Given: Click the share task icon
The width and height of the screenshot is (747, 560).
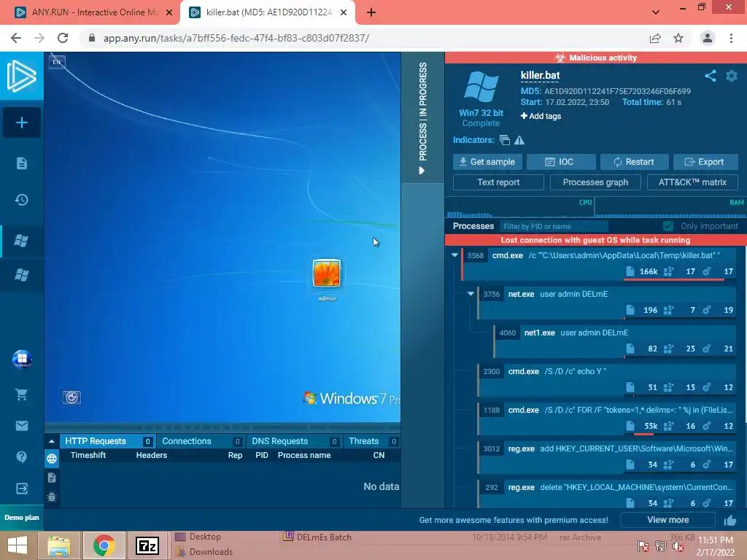Looking at the screenshot, I should pos(711,76).
